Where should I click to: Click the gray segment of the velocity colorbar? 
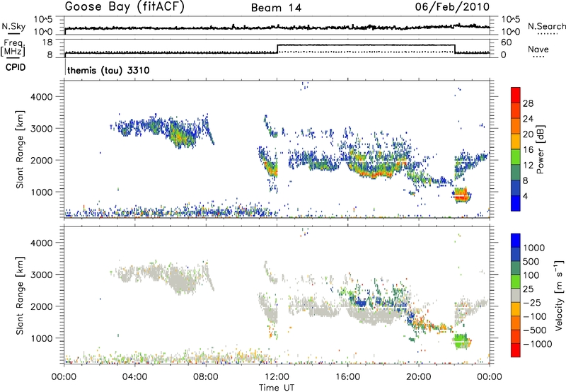click(x=516, y=295)
